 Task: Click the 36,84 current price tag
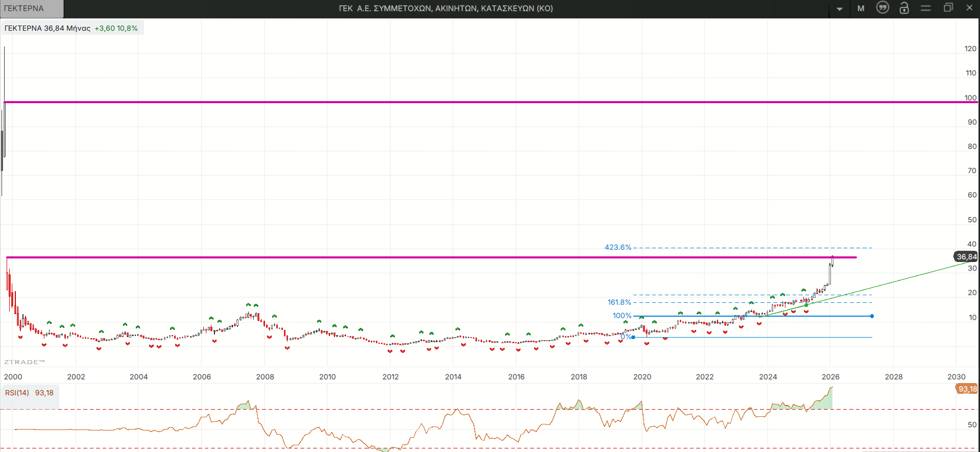(x=966, y=257)
